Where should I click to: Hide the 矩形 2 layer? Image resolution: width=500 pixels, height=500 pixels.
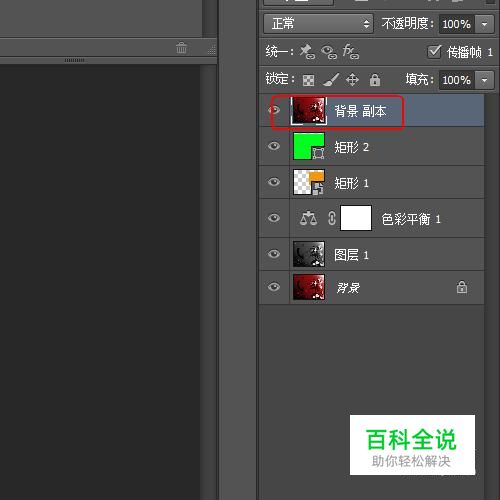click(274, 146)
